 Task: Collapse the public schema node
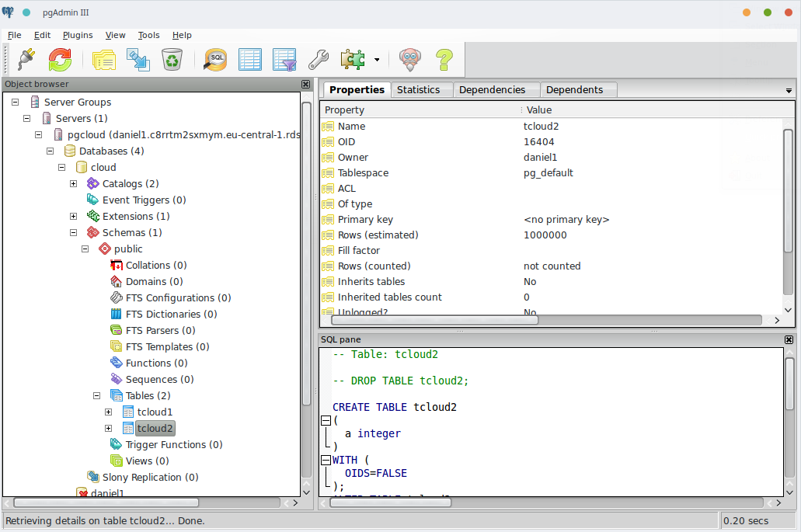point(85,249)
